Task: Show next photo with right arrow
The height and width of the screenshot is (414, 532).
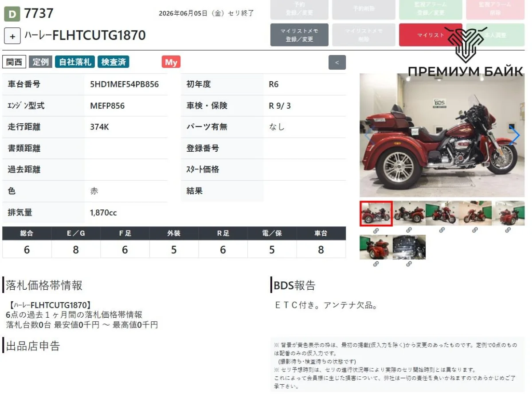Action: [515, 135]
